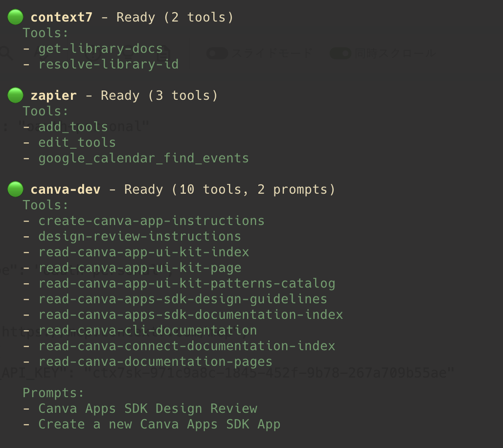Image resolution: width=503 pixels, height=448 pixels.
Task: Select the canva-dev server name
Action: click(65, 190)
